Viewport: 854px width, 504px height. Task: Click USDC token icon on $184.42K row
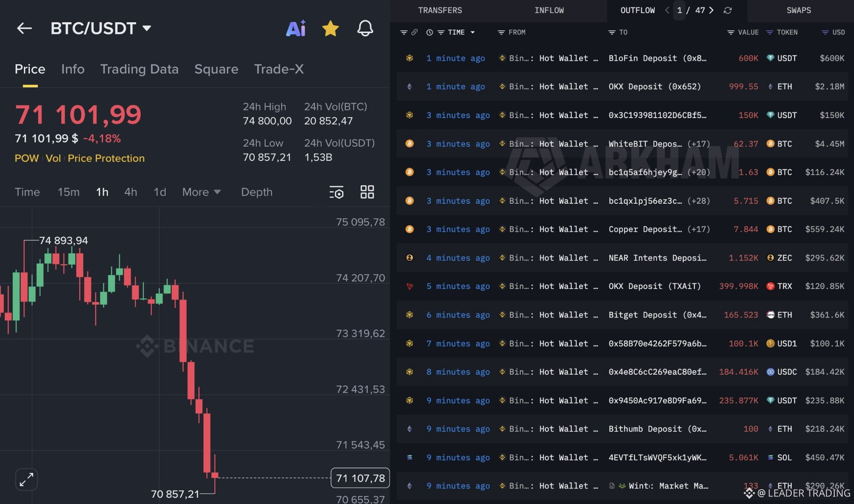770,372
